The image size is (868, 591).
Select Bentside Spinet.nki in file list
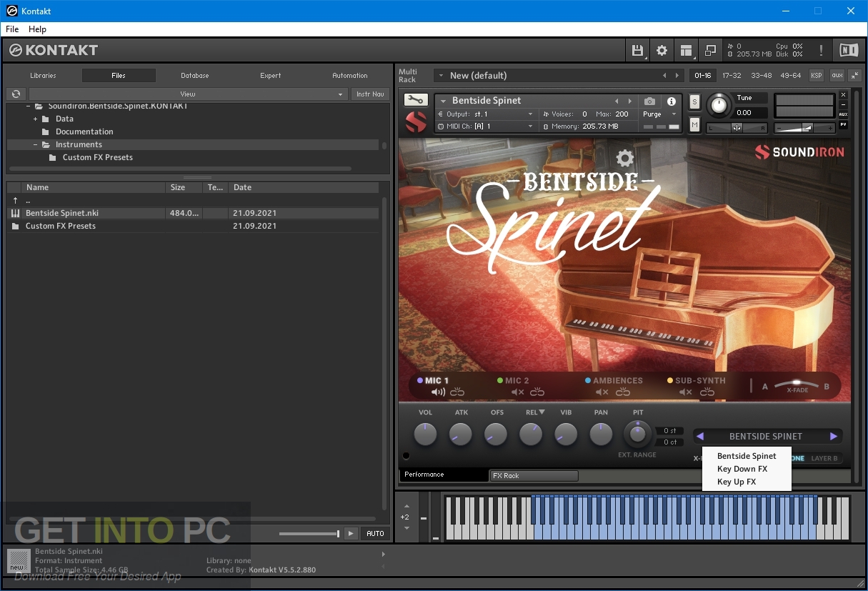coord(193,213)
